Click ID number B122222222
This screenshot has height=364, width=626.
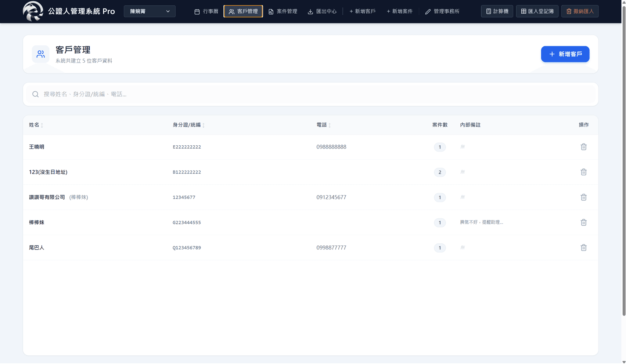point(187,172)
